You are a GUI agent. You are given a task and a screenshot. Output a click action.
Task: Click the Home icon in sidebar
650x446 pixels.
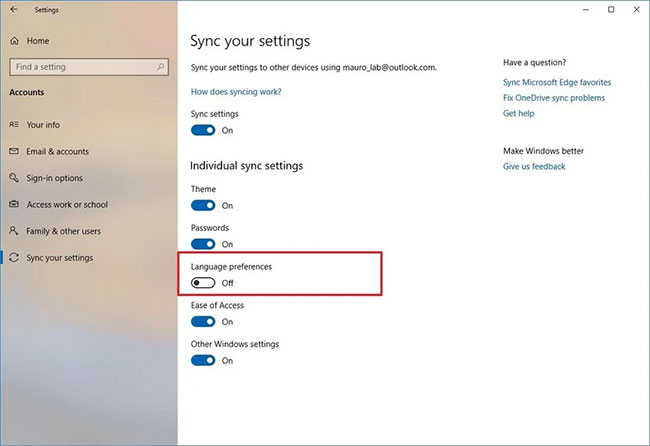(14, 41)
